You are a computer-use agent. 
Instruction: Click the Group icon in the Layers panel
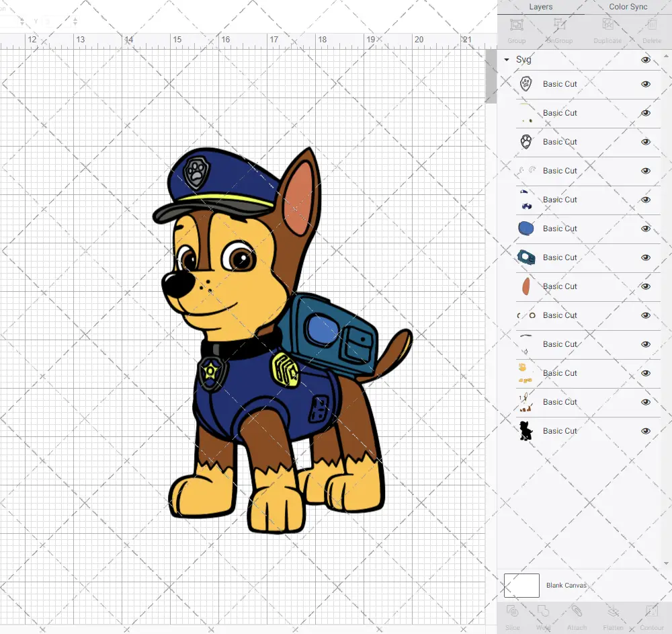[x=516, y=24]
